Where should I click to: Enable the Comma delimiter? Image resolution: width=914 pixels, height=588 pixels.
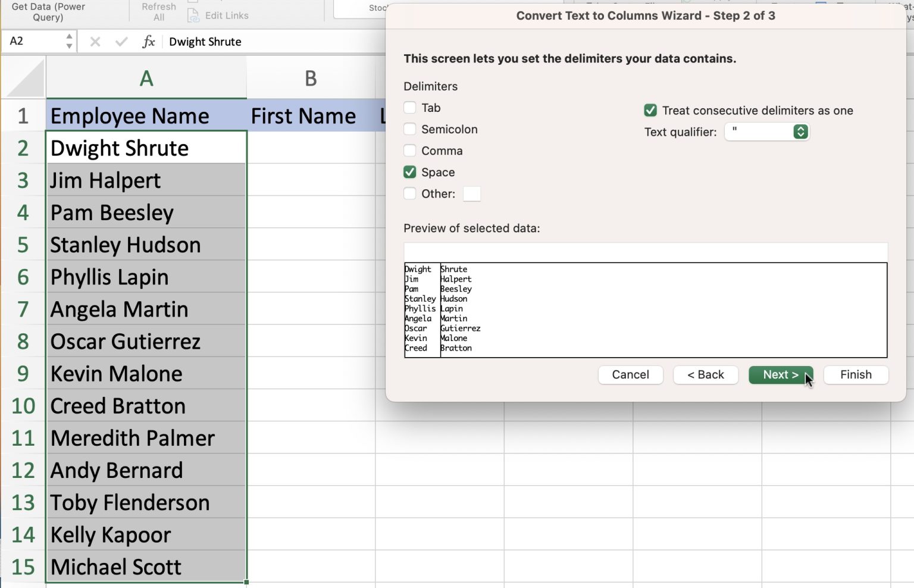pyautogui.click(x=409, y=151)
